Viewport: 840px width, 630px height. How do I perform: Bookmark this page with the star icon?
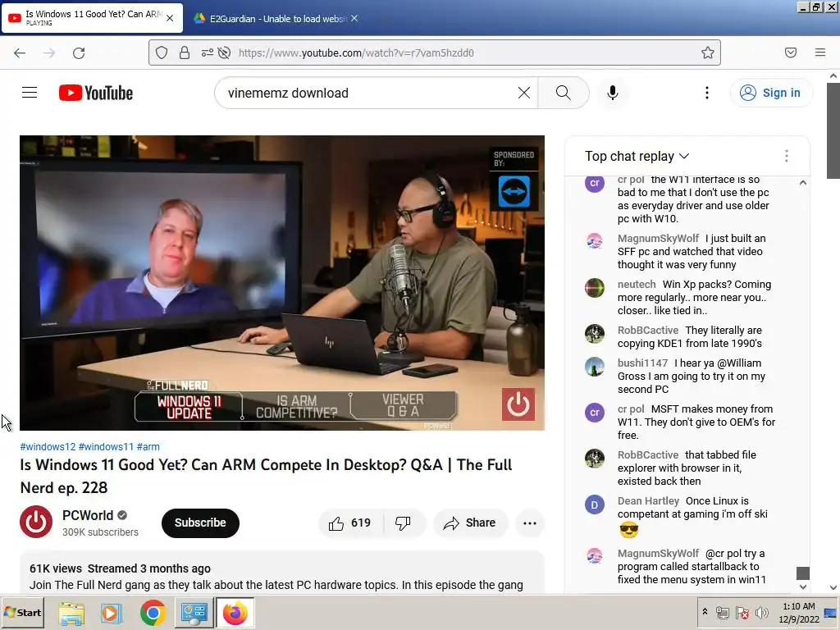pos(708,52)
